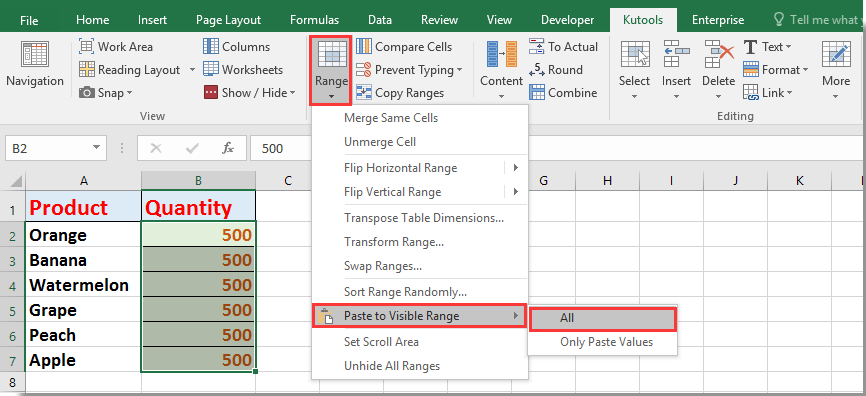Click the Snap camera icon
The width and height of the screenshot is (866, 396).
click(x=87, y=93)
